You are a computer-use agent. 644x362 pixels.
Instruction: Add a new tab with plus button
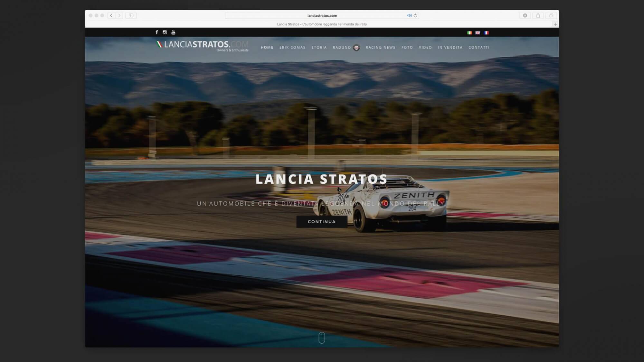click(x=555, y=24)
